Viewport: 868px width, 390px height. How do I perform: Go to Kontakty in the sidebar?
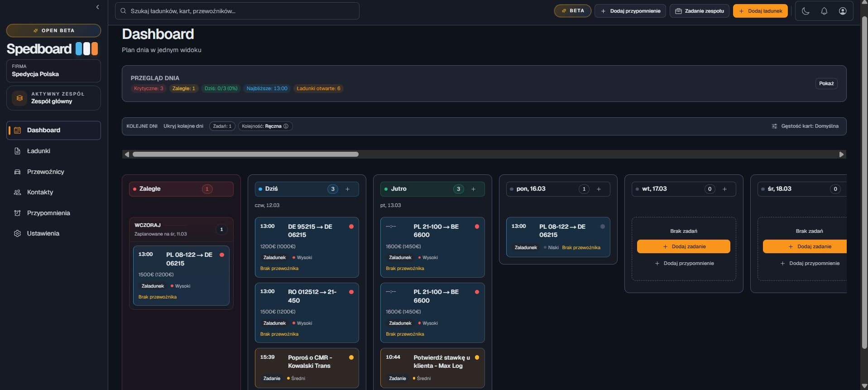point(53,192)
